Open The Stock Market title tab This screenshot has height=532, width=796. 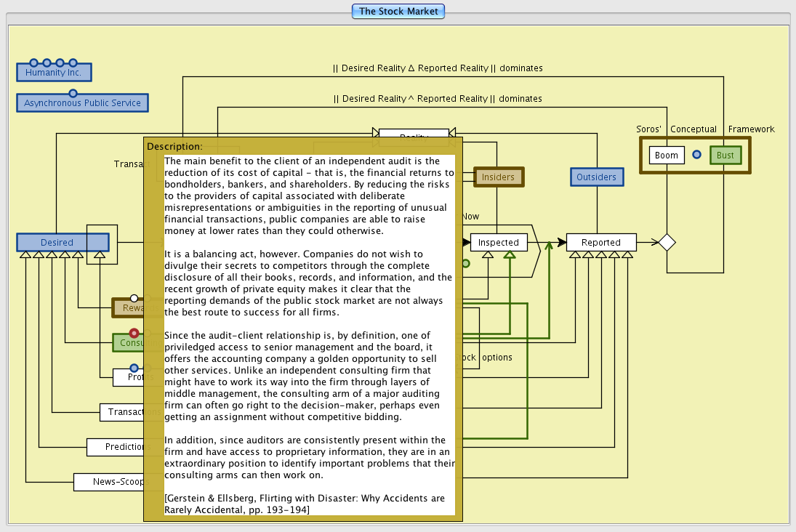[398, 11]
